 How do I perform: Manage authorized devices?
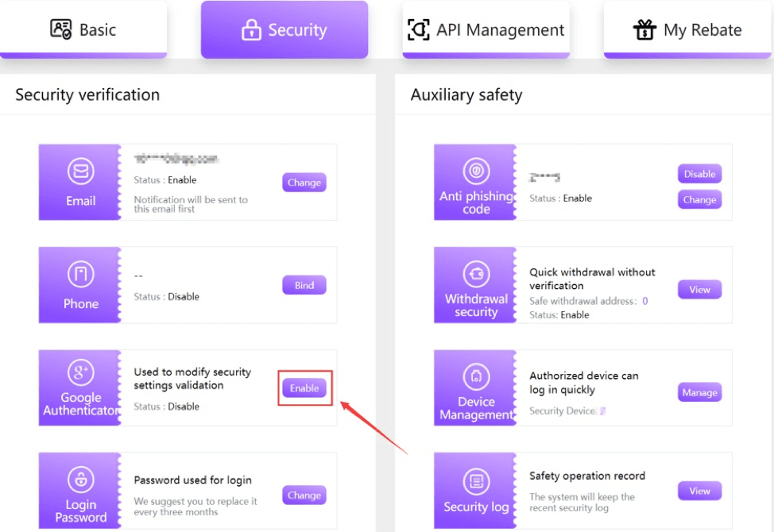[699, 392]
